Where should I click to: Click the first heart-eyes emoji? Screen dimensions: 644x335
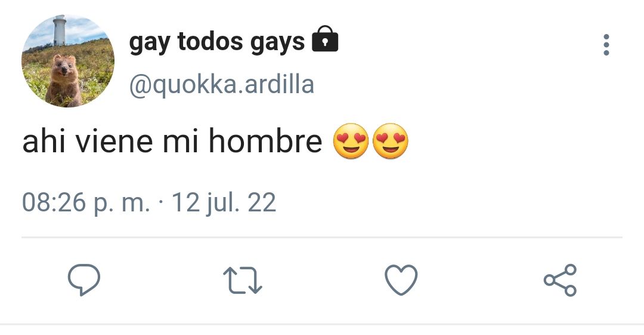click(351, 141)
